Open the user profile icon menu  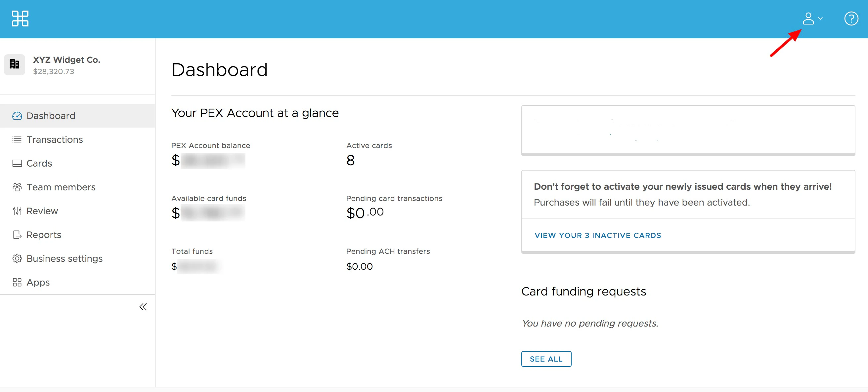point(808,19)
